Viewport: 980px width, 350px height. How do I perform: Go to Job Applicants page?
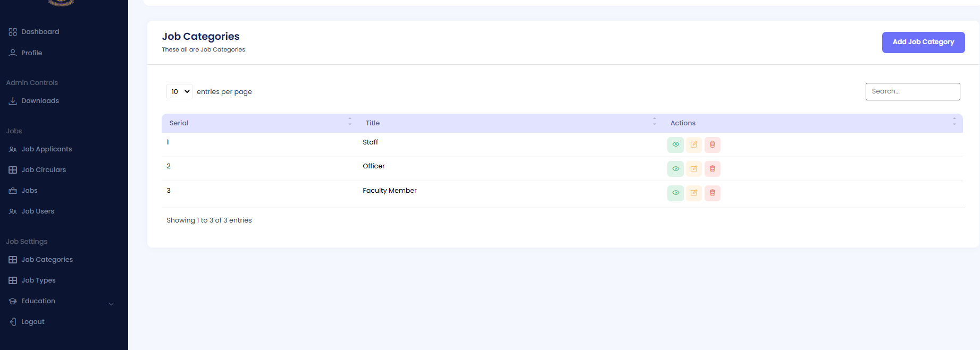tap(46, 149)
